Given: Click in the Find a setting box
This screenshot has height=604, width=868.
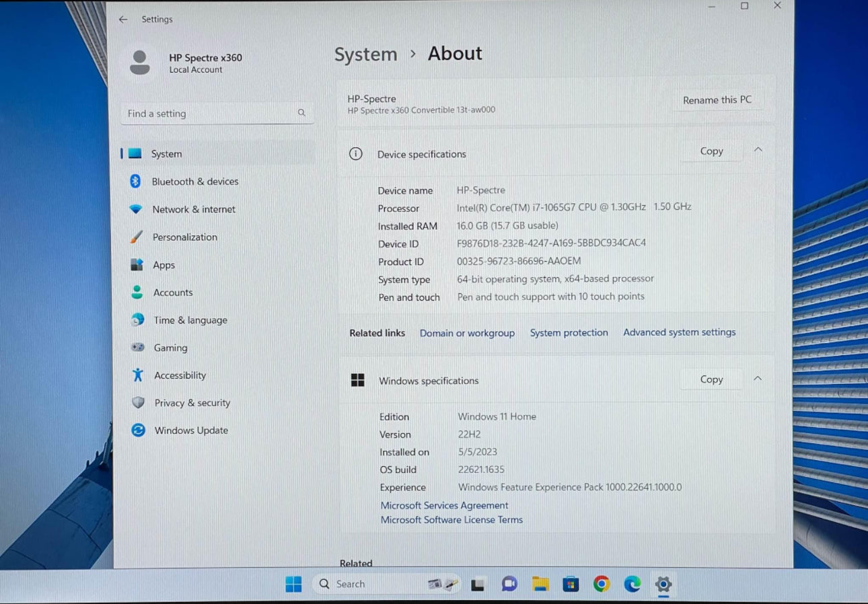Looking at the screenshot, I should click(x=217, y=114).
